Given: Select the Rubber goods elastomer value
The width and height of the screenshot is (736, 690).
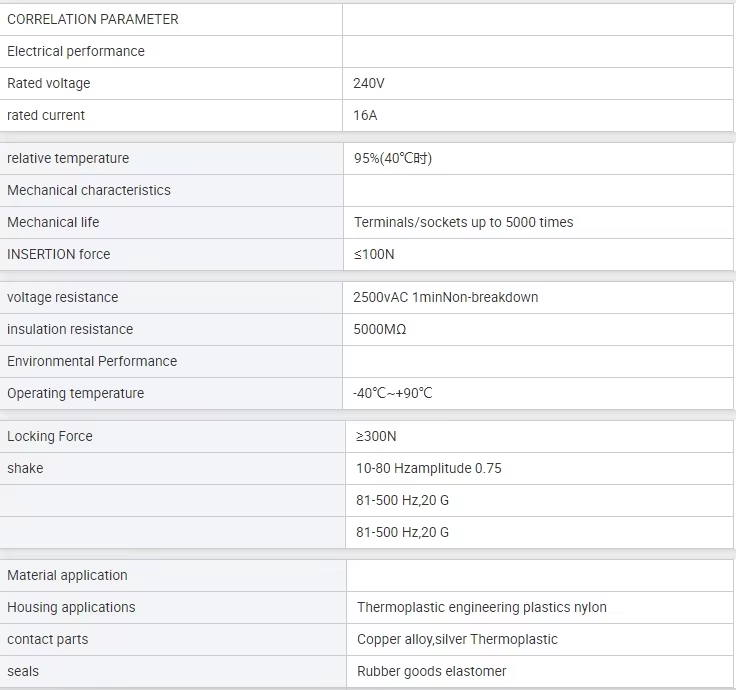Looking at the screenshot, I should pyautogui.click(x=431, y=671).
